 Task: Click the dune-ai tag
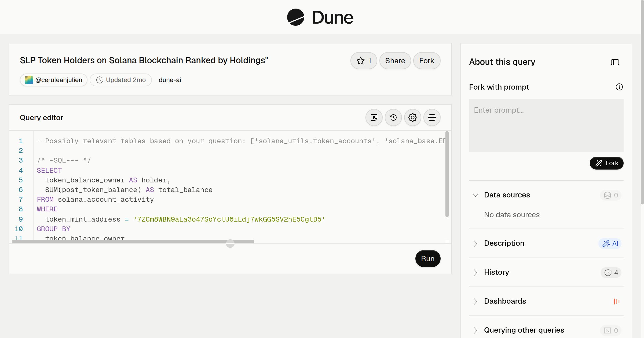(170, 80)
